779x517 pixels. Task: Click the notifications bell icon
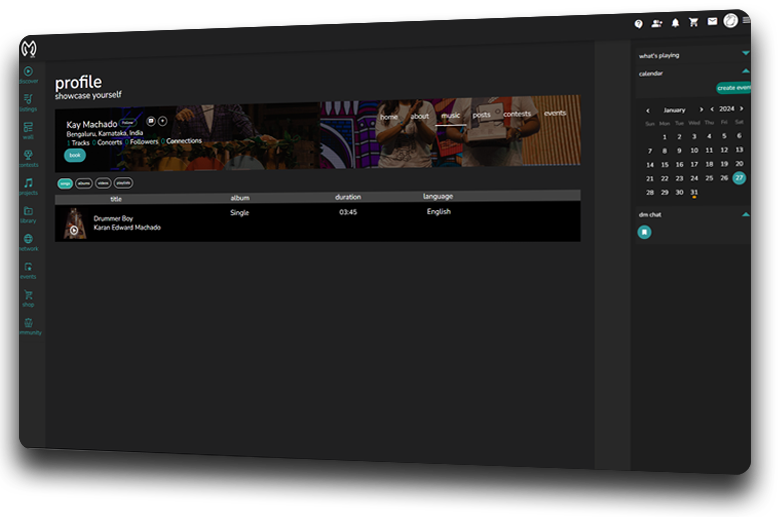tap(675, 22)
